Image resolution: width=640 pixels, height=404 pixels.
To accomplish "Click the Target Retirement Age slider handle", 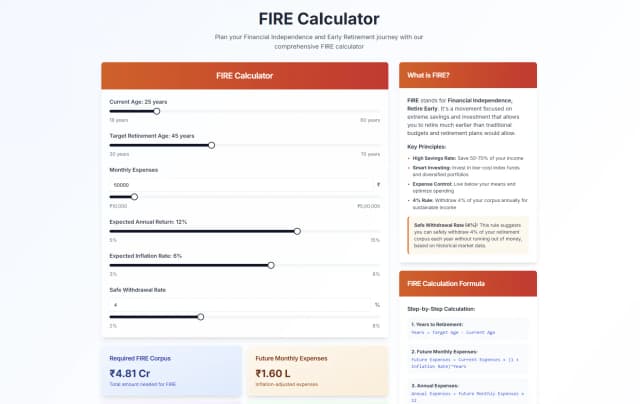I will pos(211,145).
